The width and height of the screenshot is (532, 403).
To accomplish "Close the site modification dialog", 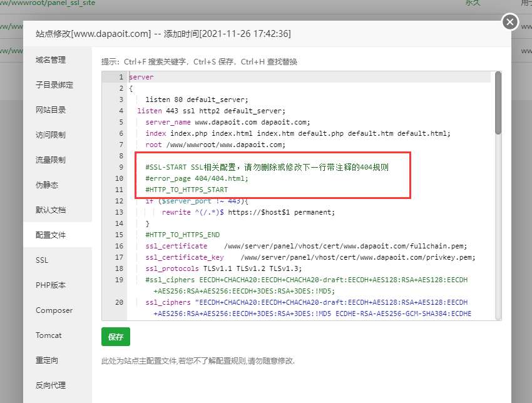I will point(509,22).
